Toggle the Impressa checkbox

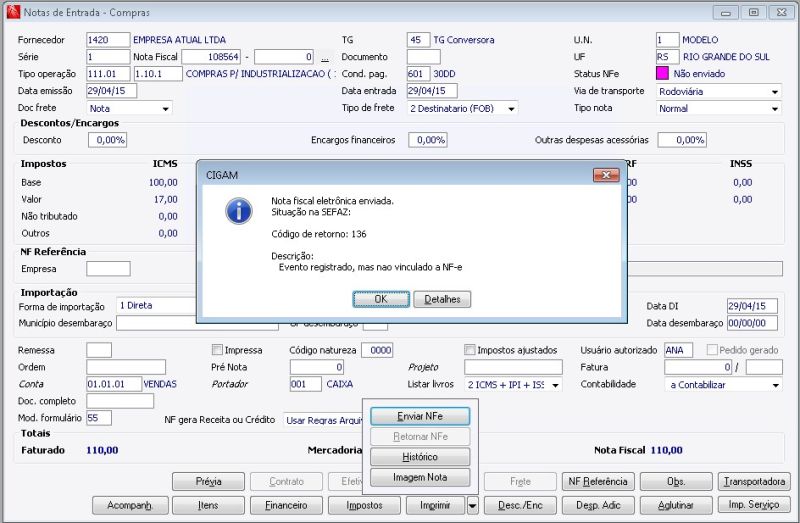(217, 350)
